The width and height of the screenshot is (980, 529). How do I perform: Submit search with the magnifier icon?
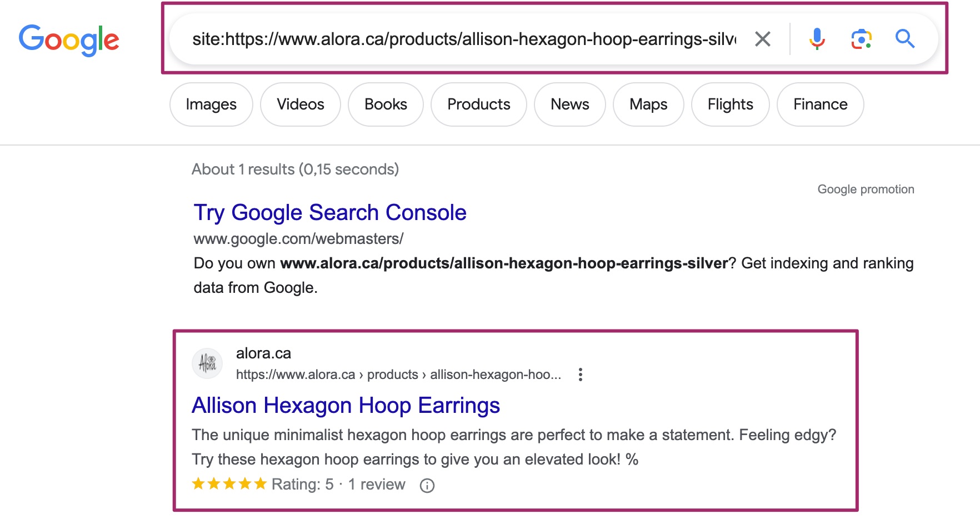tap(905, 39)
